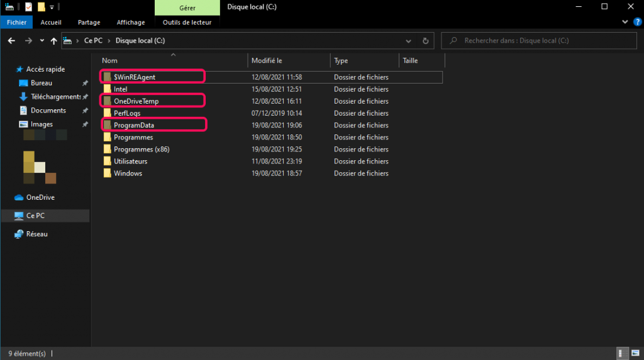Click Disque local (C:) in breadcrumb
This screenshot has width=644, height=360.
tap(140, 41)
